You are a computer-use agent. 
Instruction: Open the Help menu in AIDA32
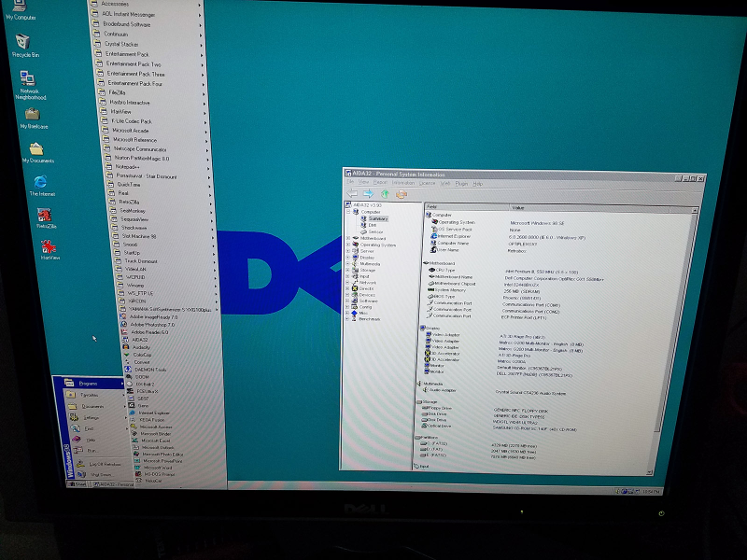click(x=477, y=184)
